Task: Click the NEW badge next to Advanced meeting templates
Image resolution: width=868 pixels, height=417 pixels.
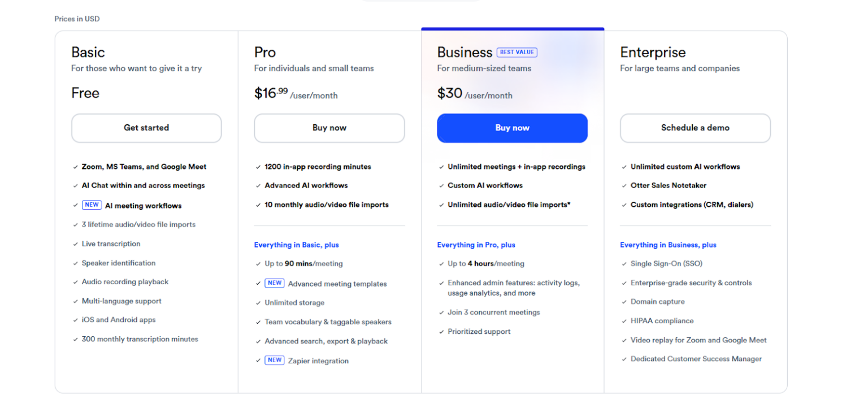Action: coord(275,283)
